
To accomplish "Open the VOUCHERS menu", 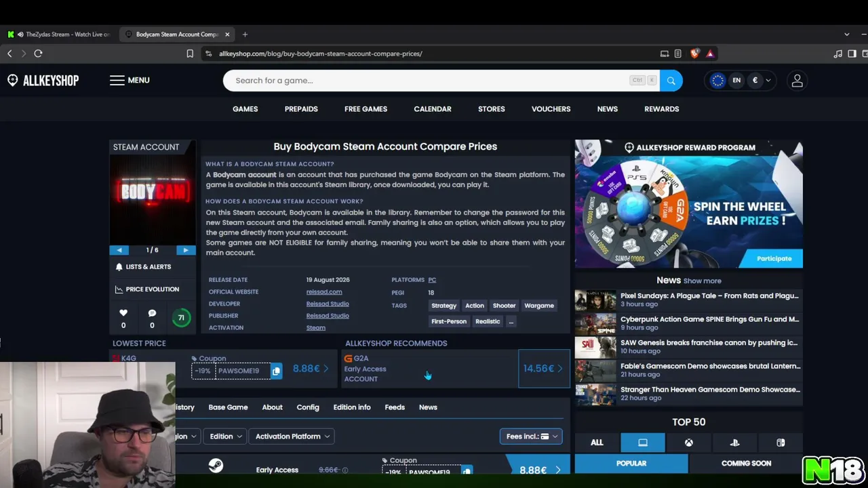I will pyautogui.click(x=551, y=109).
